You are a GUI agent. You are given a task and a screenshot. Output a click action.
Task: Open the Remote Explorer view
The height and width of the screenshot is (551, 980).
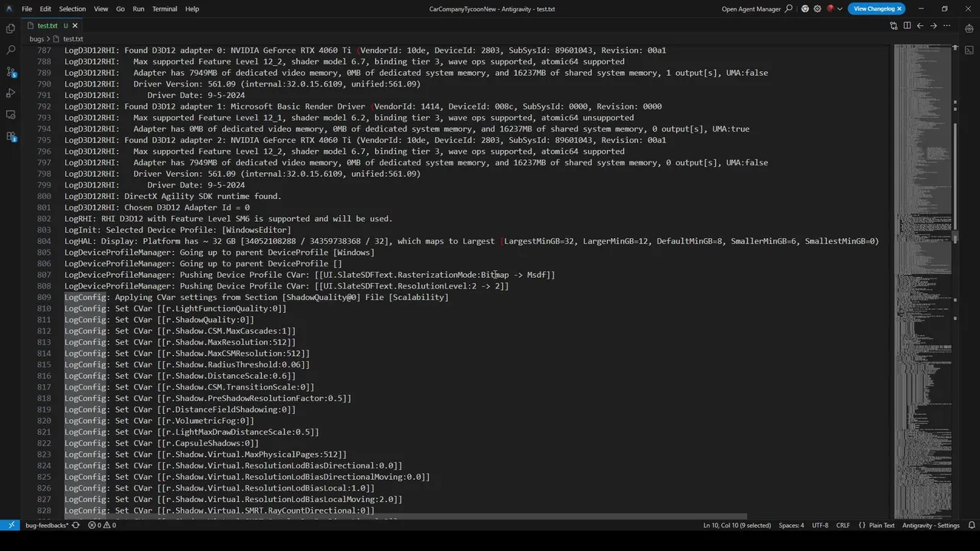11,114
